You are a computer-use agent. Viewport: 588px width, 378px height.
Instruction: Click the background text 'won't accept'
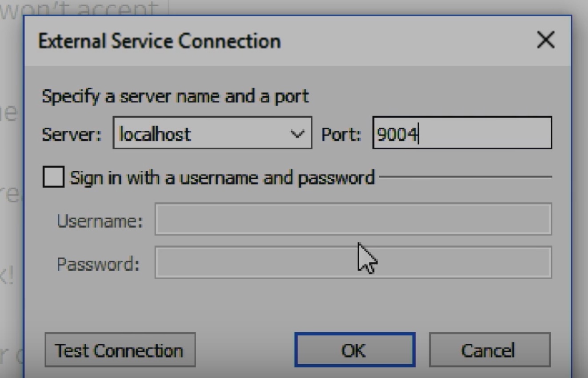pos(80,8)
